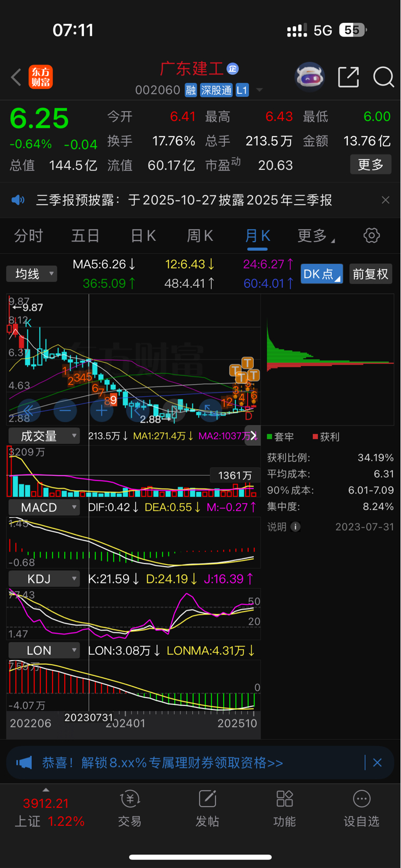Tap the stock name 广东建工
The height and width of the screenshot is (868, 401).
coord(192,69)
